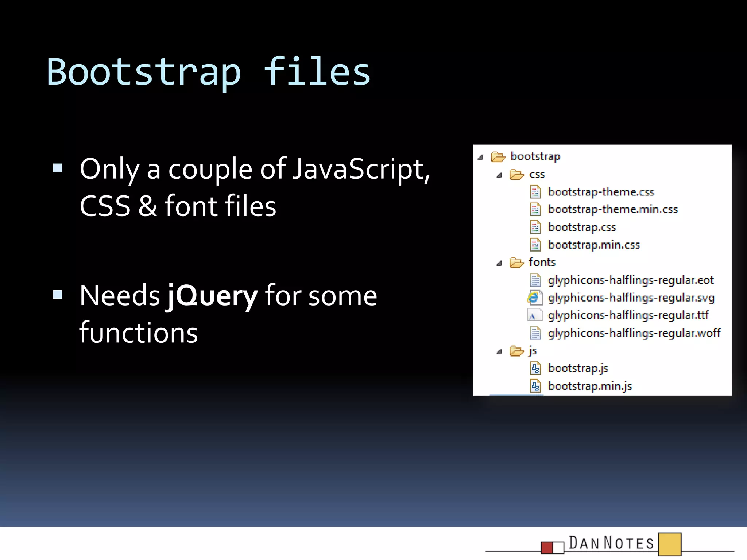Collapse the css folder node

pyautogui.click(x=499, y=175)
